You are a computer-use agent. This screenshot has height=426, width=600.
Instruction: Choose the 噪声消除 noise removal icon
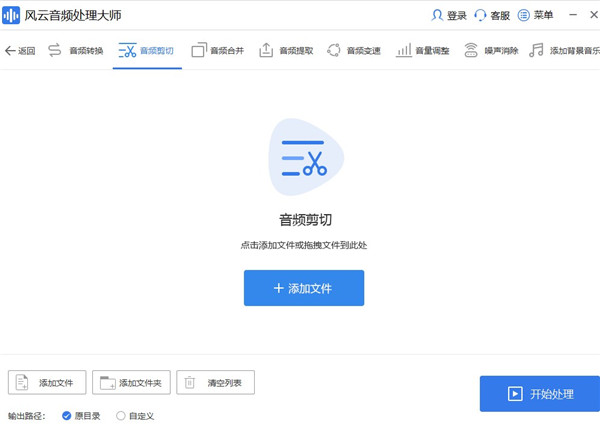pyautogui.click(x=471, y=50)
